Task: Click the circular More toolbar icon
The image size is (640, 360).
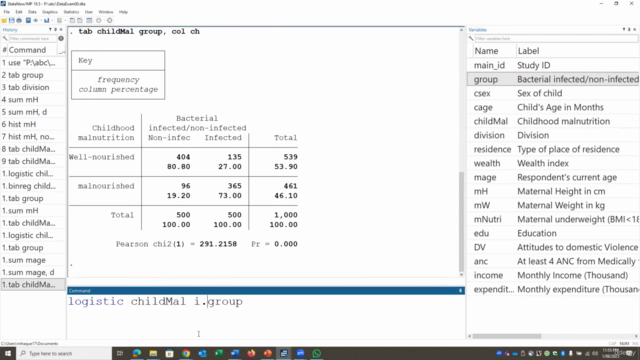Action: pos(99,20)
